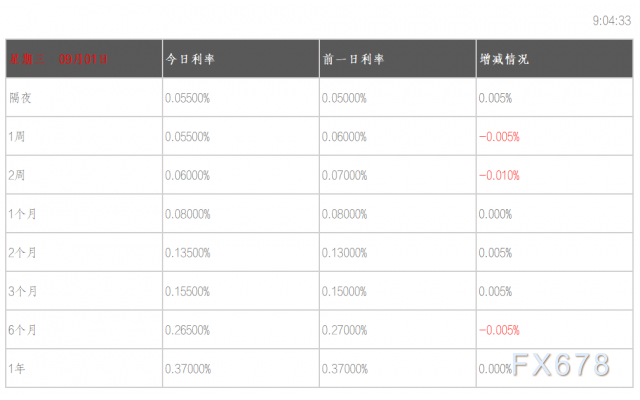Click the 1年 row label

16,369
